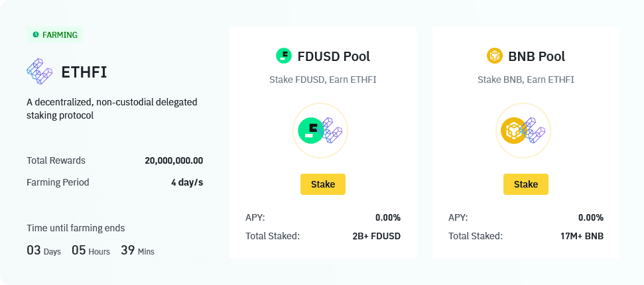This screenshot has height=285, width=644.
Task: Click the FARMING status badge
Action: [x=55, y=34]
